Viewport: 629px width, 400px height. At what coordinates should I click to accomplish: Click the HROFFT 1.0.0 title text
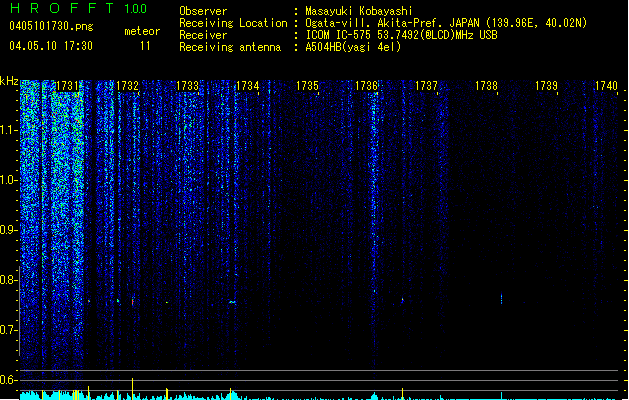coord(79,8)
